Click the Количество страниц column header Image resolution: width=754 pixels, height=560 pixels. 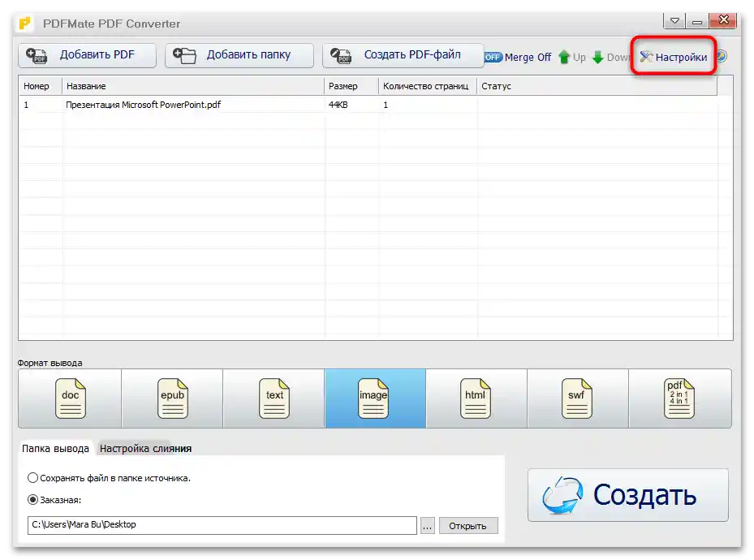click(428, 86)
